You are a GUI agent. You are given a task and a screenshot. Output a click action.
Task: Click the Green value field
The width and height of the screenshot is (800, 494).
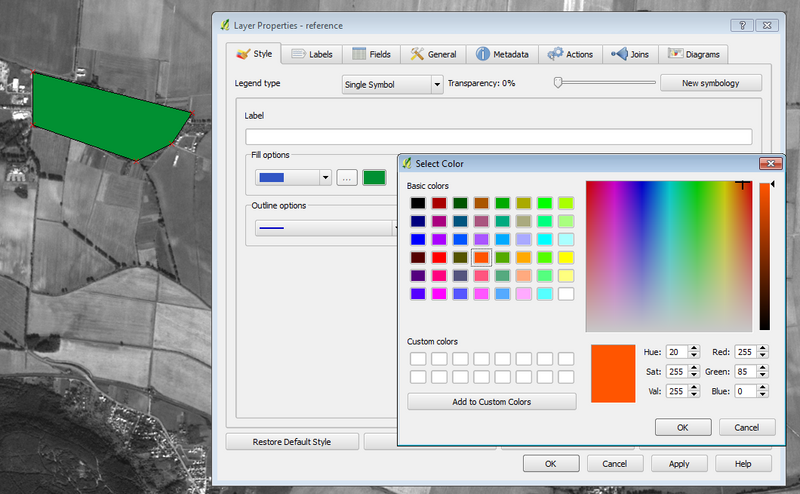coord(746,372)
